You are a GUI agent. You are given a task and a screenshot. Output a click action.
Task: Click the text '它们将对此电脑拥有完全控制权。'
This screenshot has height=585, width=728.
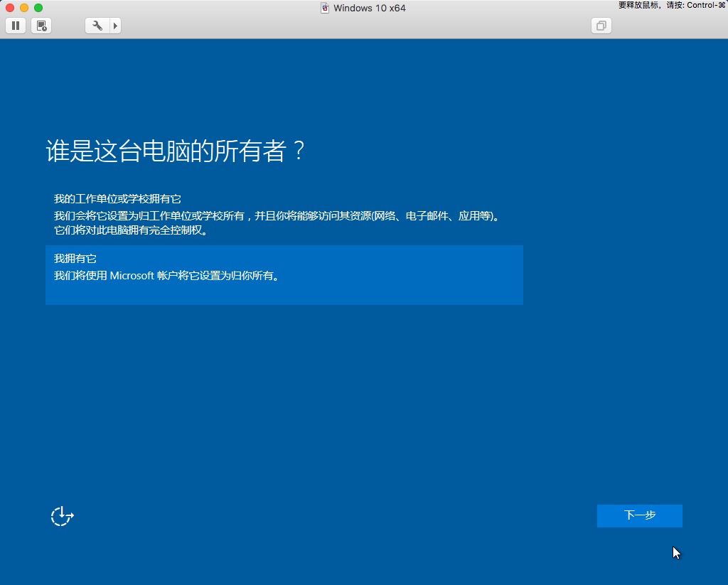click(x=131, y=230)
